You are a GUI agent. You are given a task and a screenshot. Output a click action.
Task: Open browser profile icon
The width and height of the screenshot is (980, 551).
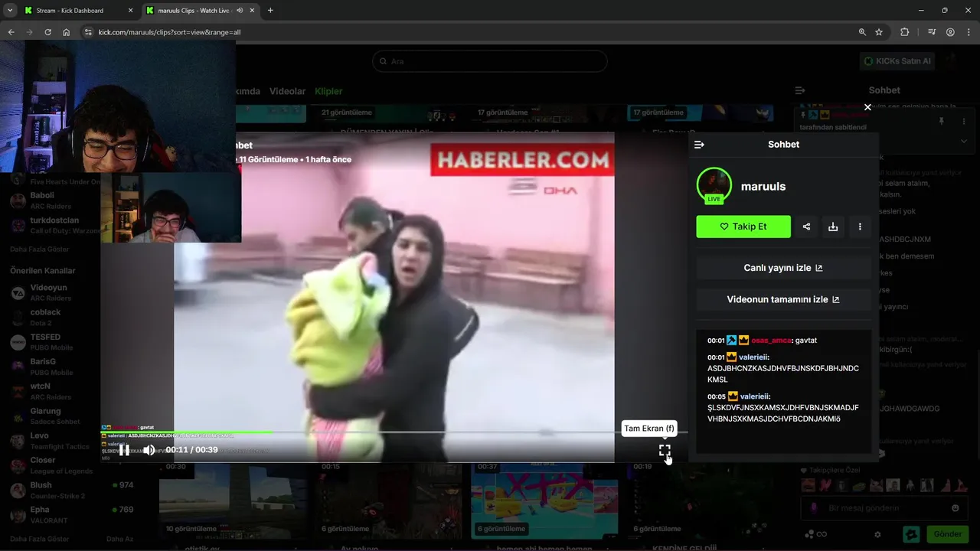tap(950, 32)
